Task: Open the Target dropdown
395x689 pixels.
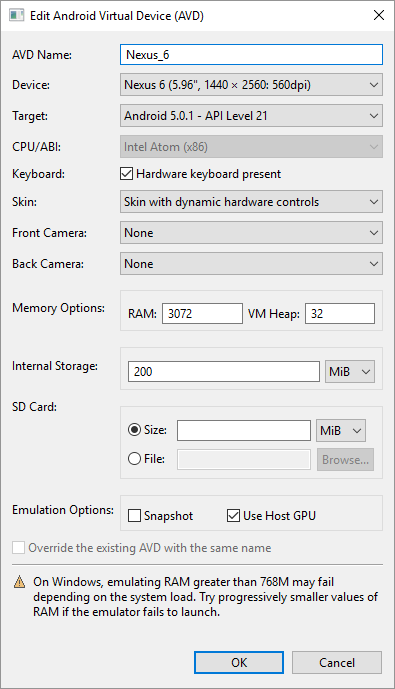Action: [251, 116]
